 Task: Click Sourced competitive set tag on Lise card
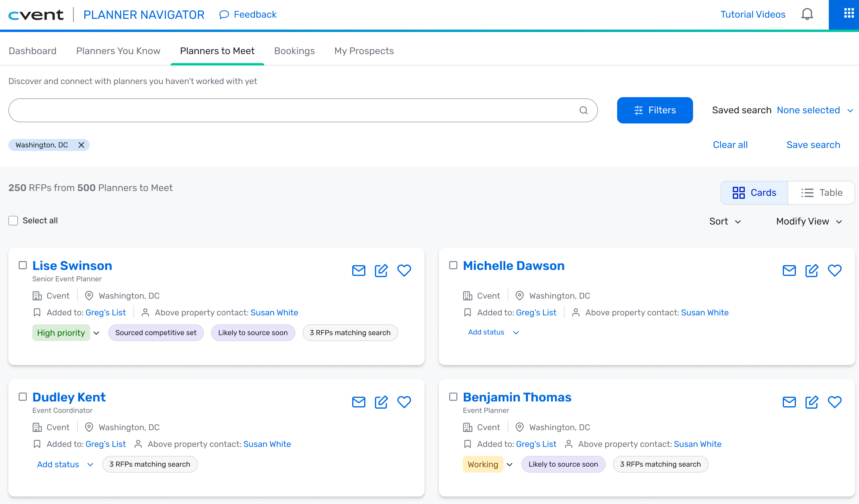point(156,333)
